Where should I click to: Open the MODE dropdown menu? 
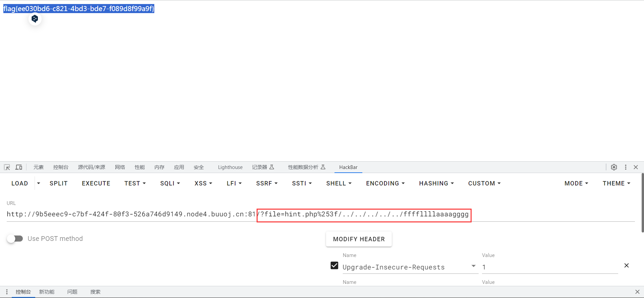(576, 183)
